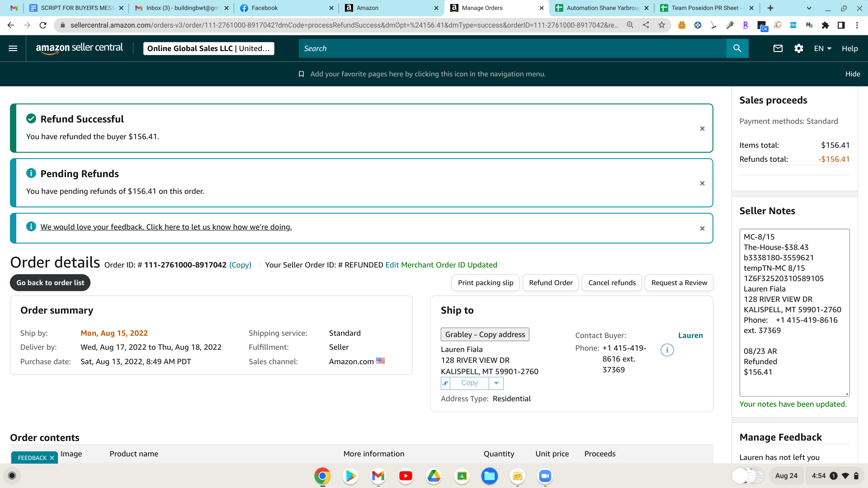Open Chrome from the shelf
The image size is (868, 488).
322,476
